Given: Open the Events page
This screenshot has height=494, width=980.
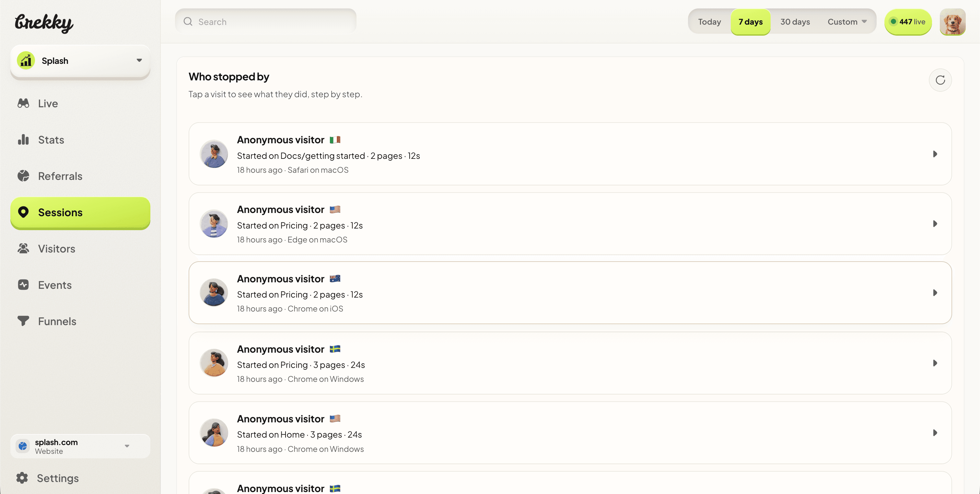Looking at the screenshot, I should pos(80,285).
